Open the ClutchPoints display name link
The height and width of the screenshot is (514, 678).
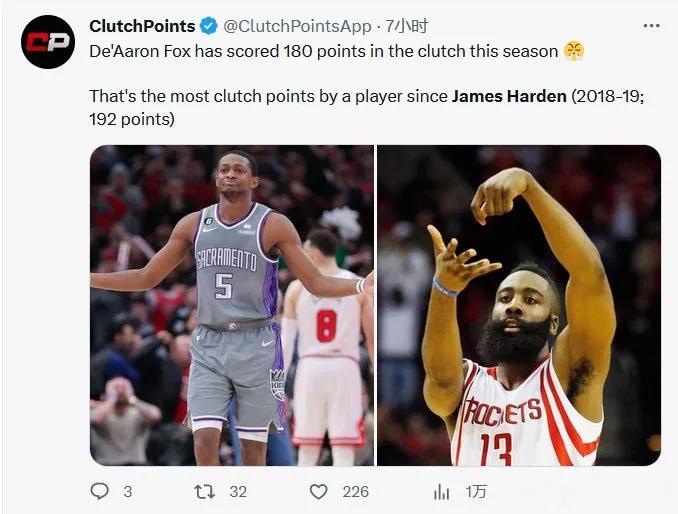(x=142, y=26)
